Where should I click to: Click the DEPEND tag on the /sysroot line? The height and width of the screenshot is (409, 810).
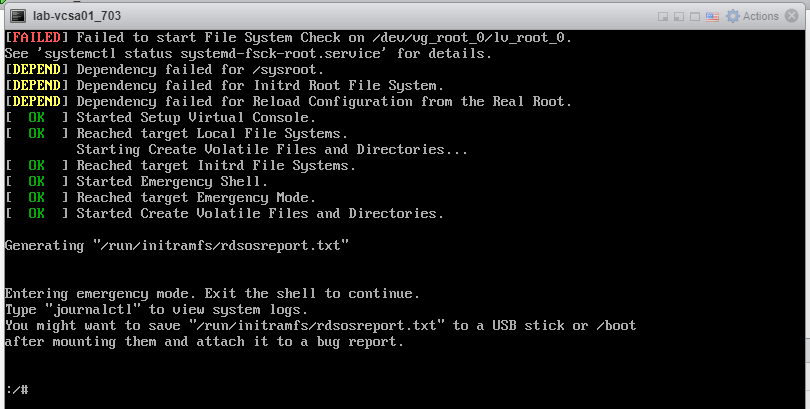click(37, 69)
